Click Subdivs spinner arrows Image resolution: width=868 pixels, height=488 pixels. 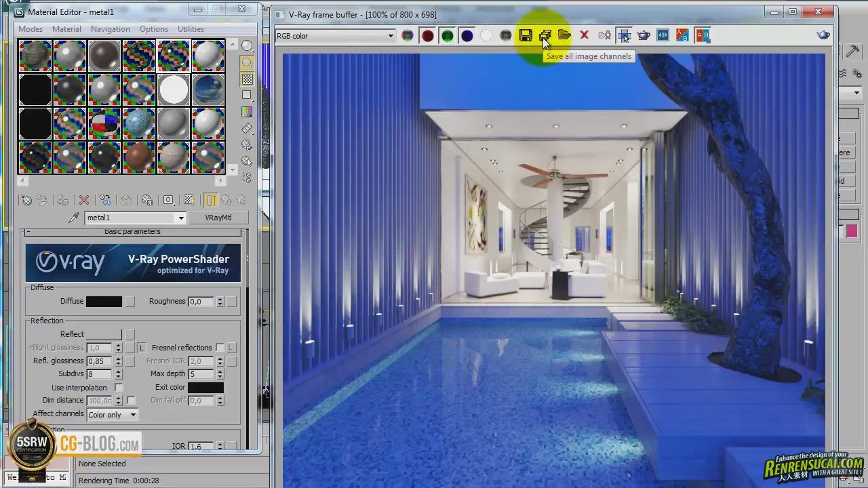(118, 374)
